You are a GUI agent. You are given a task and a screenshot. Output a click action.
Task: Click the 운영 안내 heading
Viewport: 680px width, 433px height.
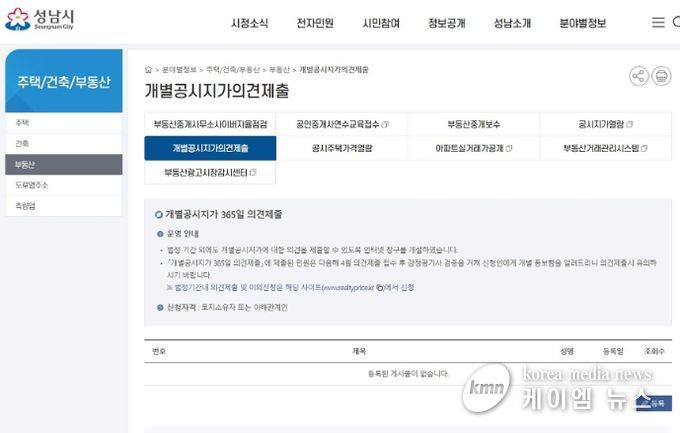click(x=183, y=234)
